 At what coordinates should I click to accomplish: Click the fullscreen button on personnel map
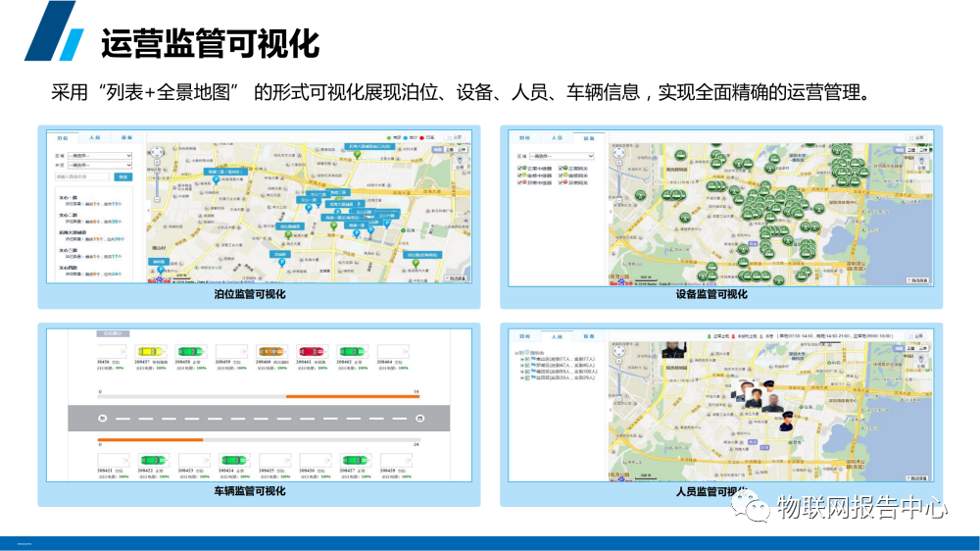point(917,336)
